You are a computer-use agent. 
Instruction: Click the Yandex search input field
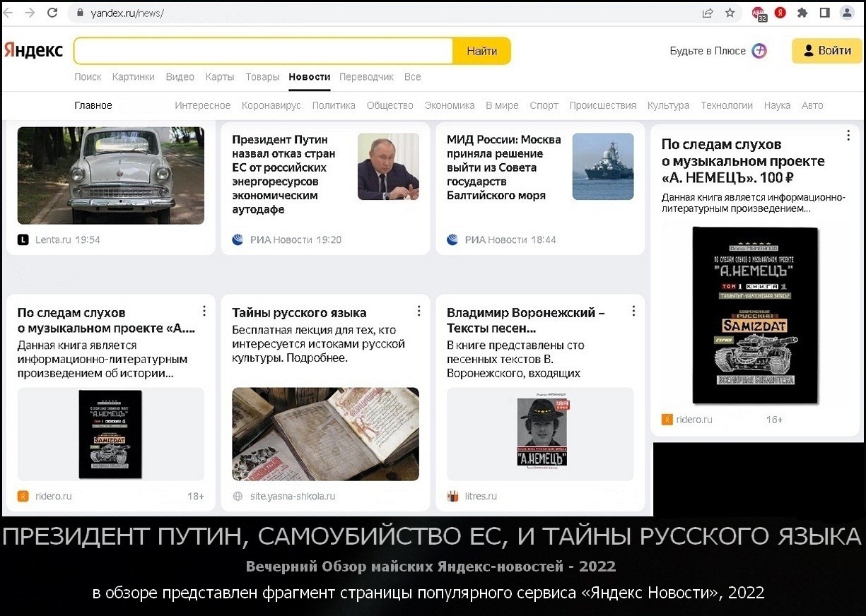(263, 51)
